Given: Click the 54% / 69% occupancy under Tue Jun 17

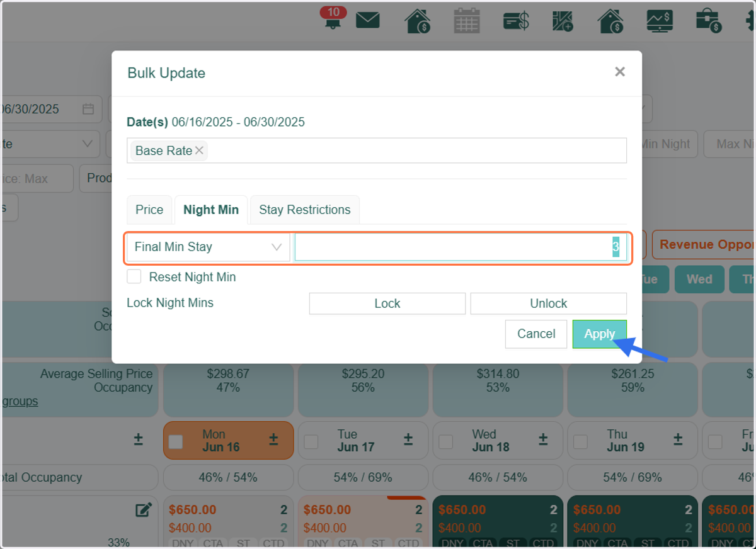Looking at the screenshot, I should click(363, 477).
